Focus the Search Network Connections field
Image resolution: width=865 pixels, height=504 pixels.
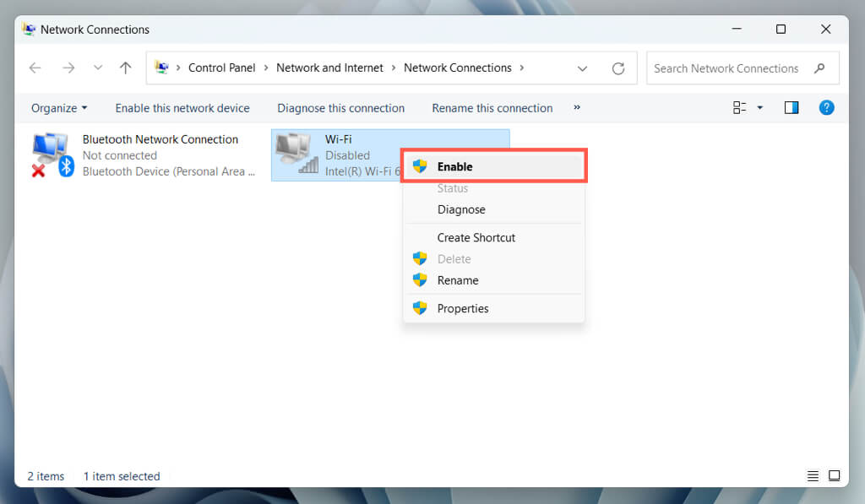click(x=743, y=68)
